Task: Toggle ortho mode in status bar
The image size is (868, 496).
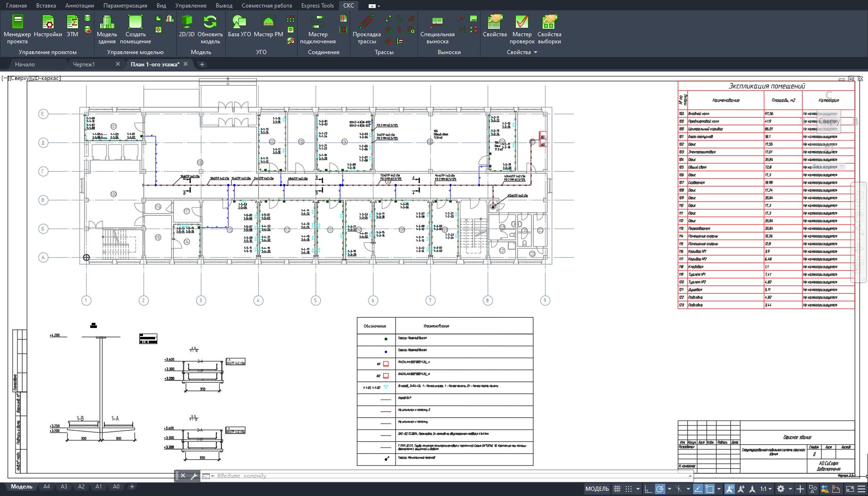Action: click(648, 489)
